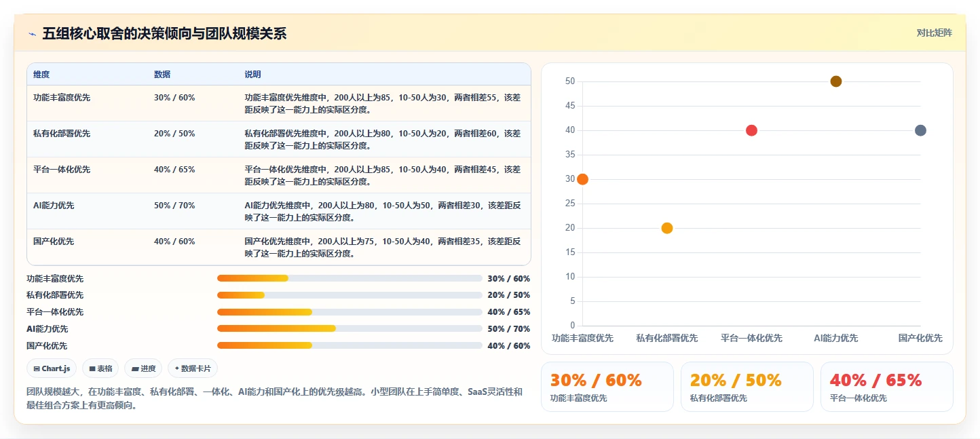Click the 数据 column header
The image size is (980, 439).
[162, 75]
